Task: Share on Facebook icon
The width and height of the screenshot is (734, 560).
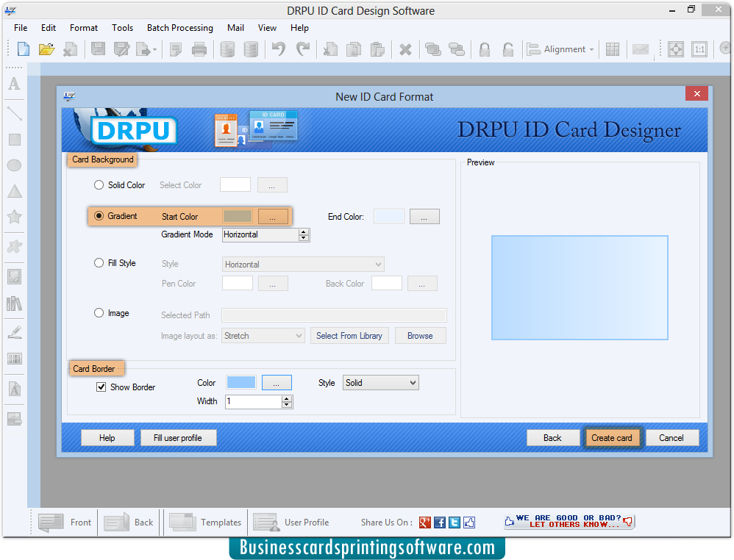Action: (440, 523)
